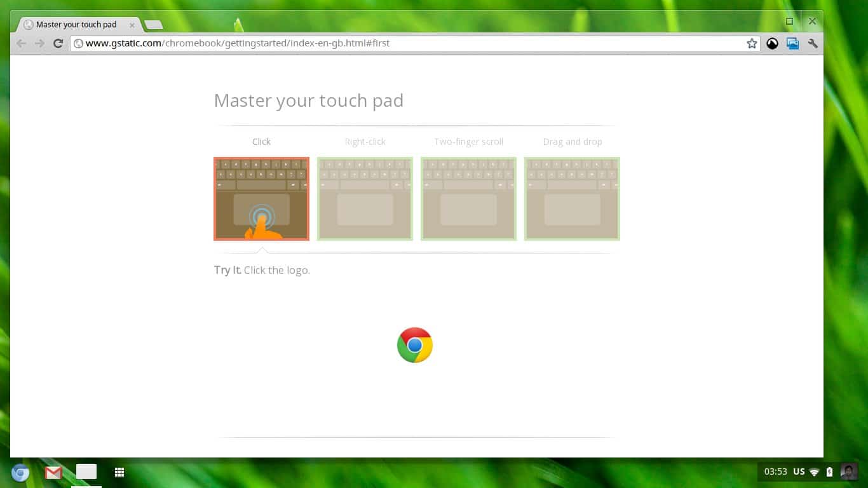Click the 'Click' label above thumbnails
This screenshot has width=868, height=488.
(261, 142)
